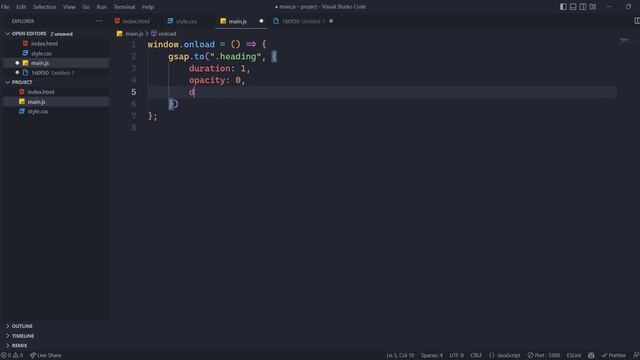This screenshot has height=360, width=640.
Task: Restore down the VS Code window
Action: tap(628, 7)
